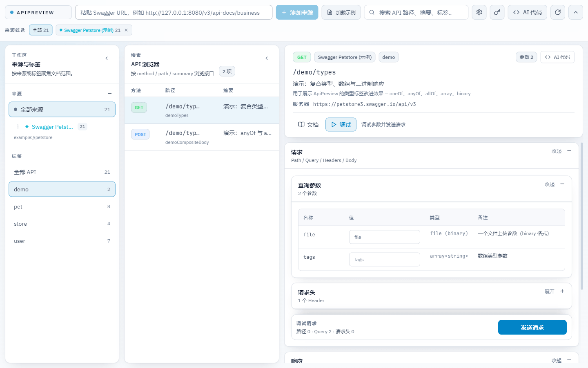Click the tags value input field
588x368 pixels.
click(384, 260)
